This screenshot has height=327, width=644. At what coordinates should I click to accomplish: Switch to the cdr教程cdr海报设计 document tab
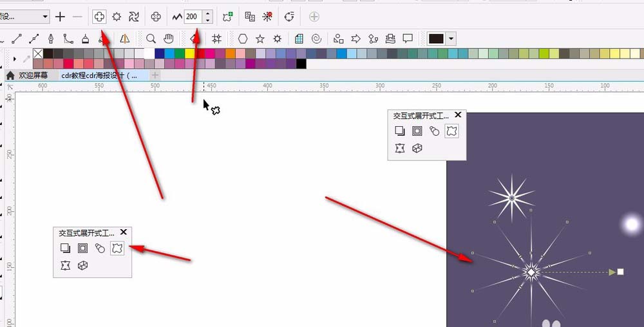click(99, 75)
